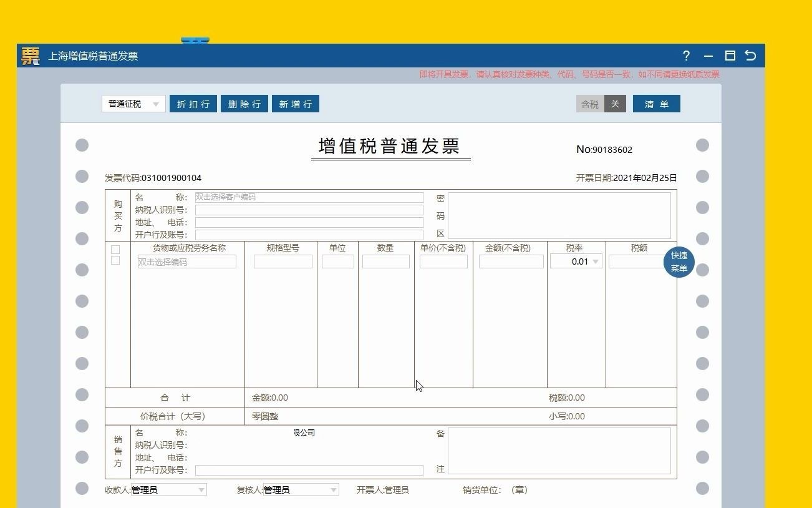This screenshot has width=812, height=508.
Task: Click the buyer 开户行及账号 field
Action: (x=309, y=235)
